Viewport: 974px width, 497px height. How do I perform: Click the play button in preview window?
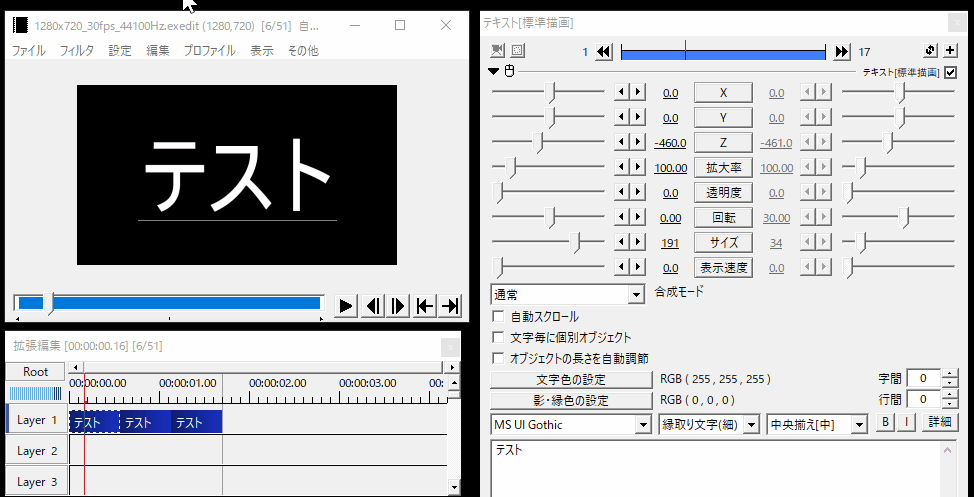346,306
